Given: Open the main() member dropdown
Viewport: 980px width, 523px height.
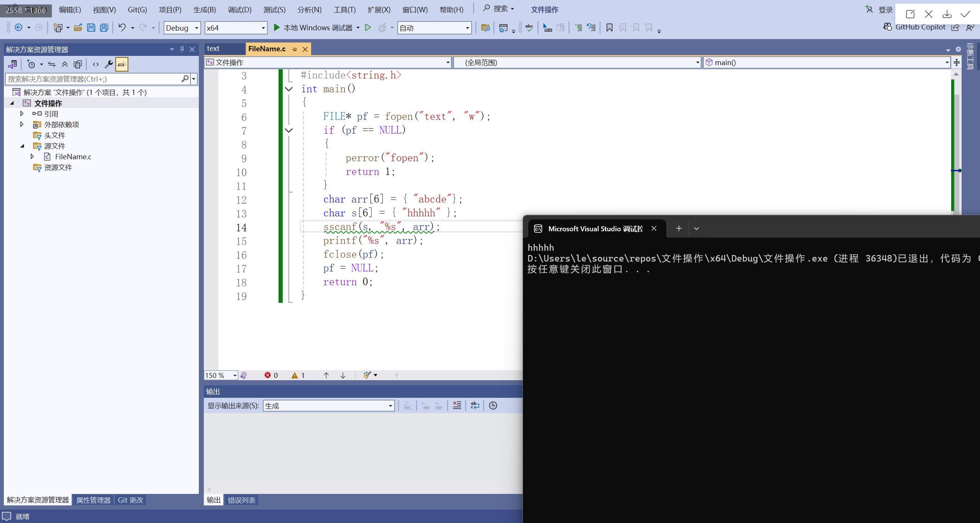Looking at the screenshot, I should (827, 62).
